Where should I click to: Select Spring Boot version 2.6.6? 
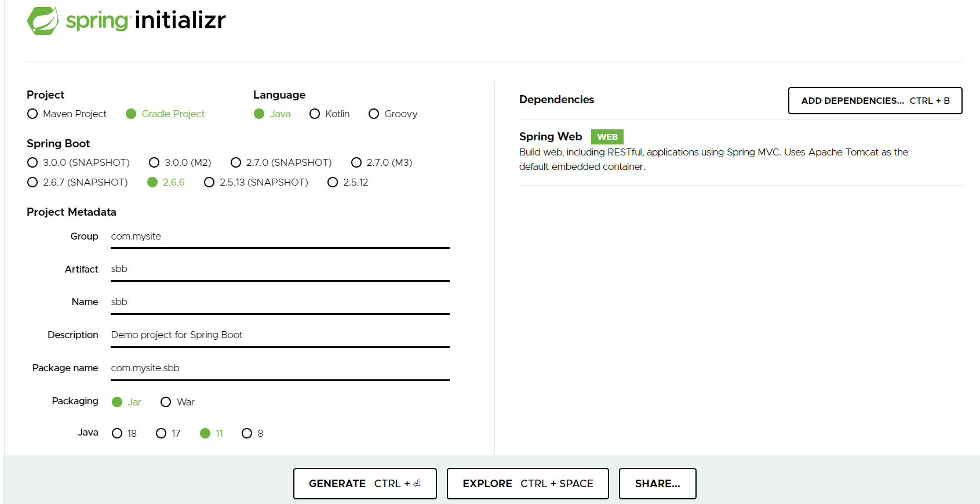tap(166, 182)
